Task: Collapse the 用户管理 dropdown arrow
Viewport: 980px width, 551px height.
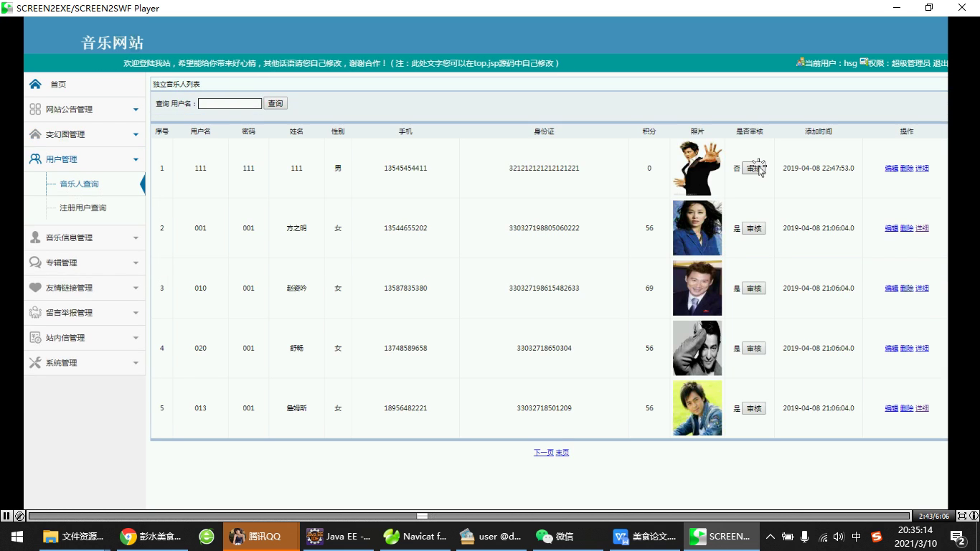Action: point(136,160)
